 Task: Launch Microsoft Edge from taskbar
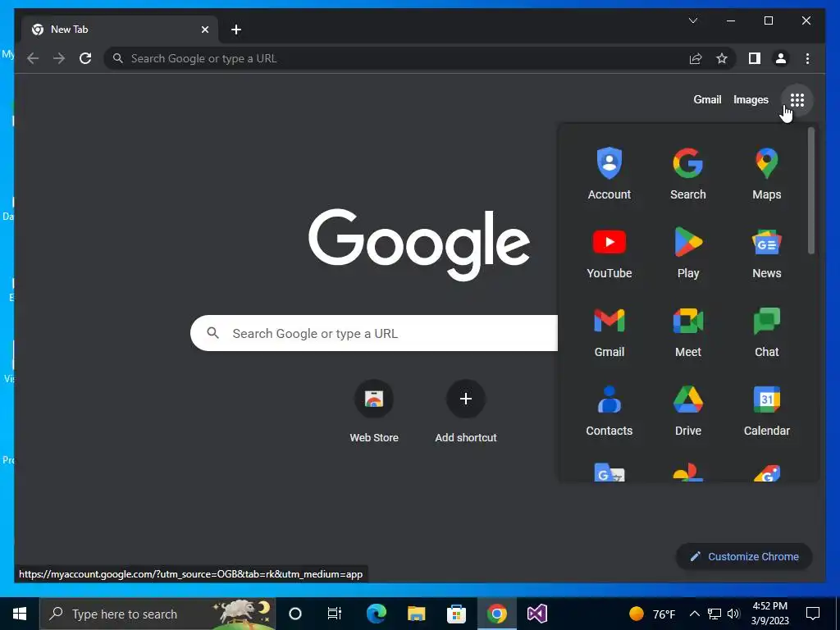(376, 614)
